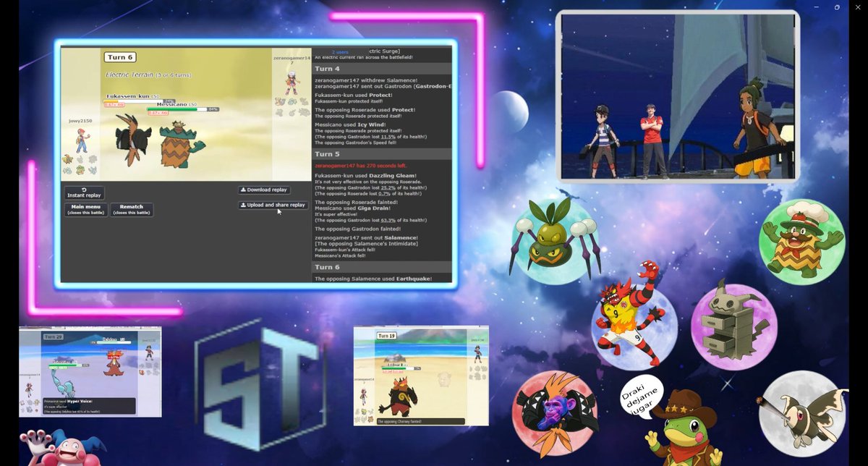Open the Turn 19 battle thumbnail

pos(421,376)
